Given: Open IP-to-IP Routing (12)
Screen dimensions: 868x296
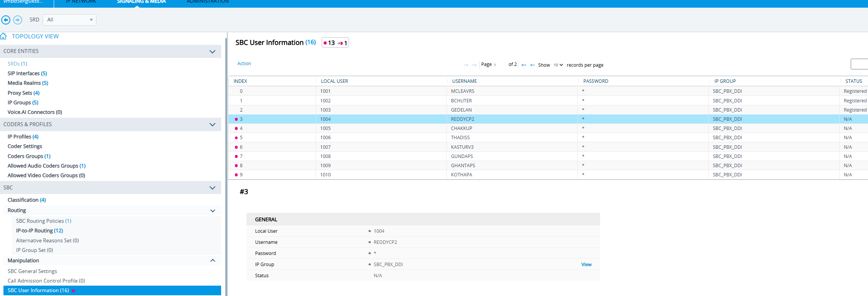Looking at the screenshot, I should [x=40, y=230].
